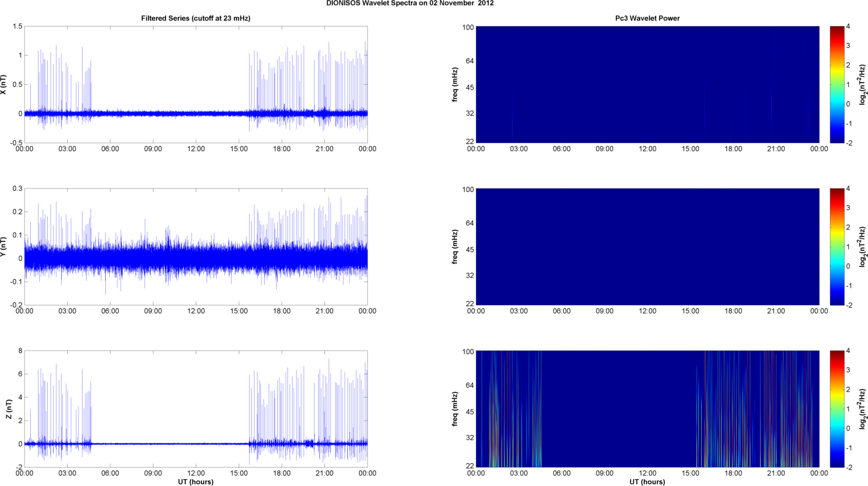This screenshot has height=486, width=868.
Task: Click "09:00" tick under the middle spectrogram
Action: [604, 311]
